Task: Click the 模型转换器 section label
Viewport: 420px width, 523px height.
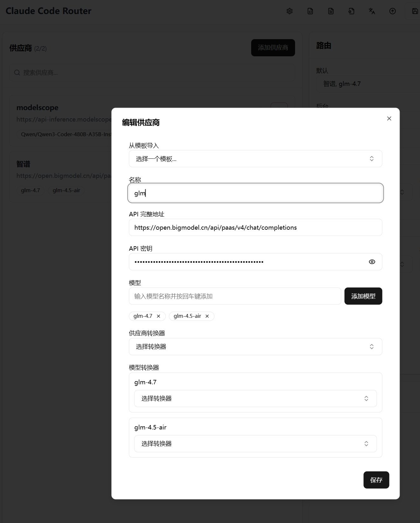Action: [x=144, y=367]
